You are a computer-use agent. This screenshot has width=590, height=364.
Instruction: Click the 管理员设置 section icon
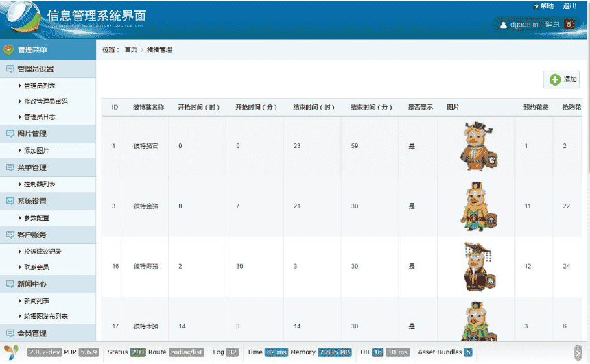click(10, 69)
